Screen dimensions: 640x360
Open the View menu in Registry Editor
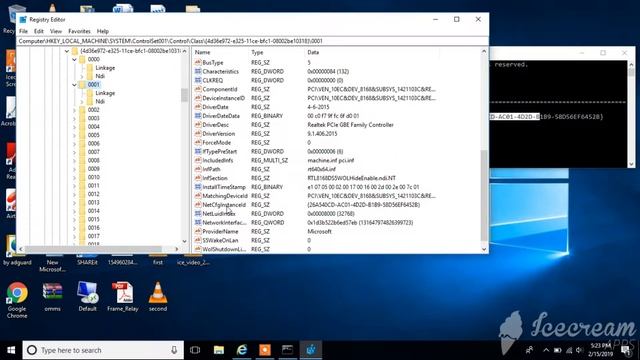[x=56, y=31]
